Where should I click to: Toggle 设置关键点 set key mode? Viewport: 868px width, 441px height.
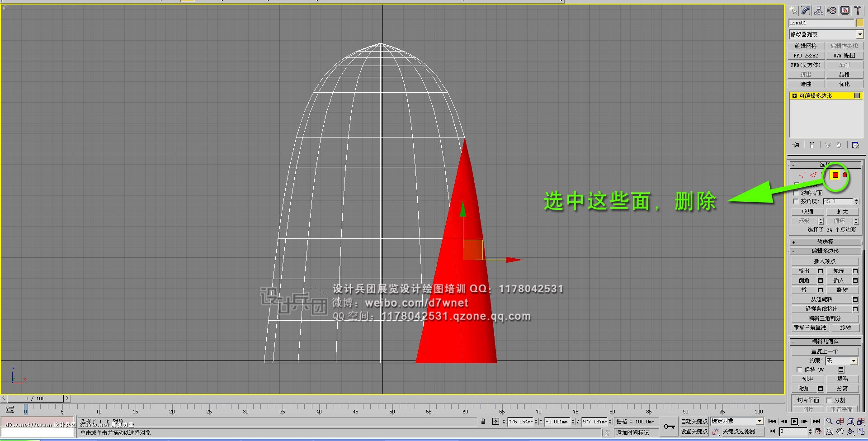click(694, 432)
